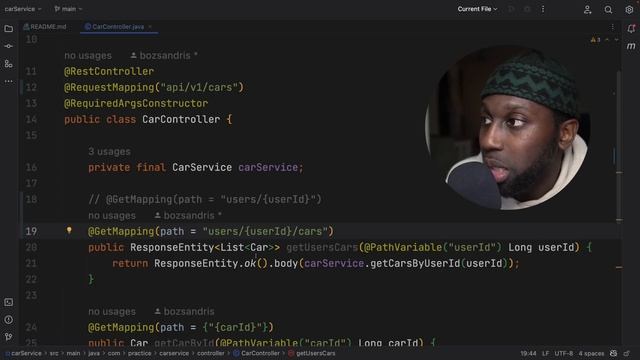Click bozsandris author hint above @RestController
640x360 pixels.
[x=164, y=56]
